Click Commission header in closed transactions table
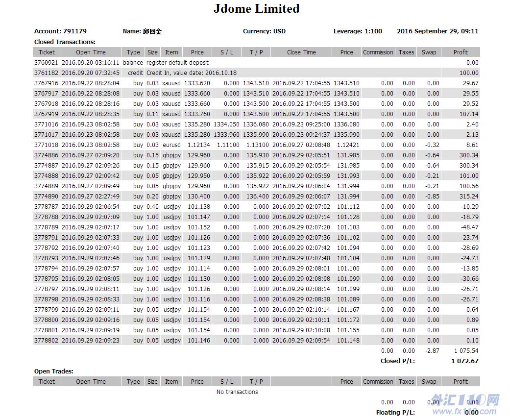 [x=378, y=52]
